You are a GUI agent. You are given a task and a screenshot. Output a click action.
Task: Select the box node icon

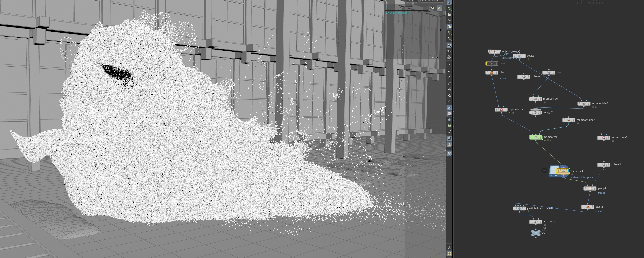click(x=549, y=73)
